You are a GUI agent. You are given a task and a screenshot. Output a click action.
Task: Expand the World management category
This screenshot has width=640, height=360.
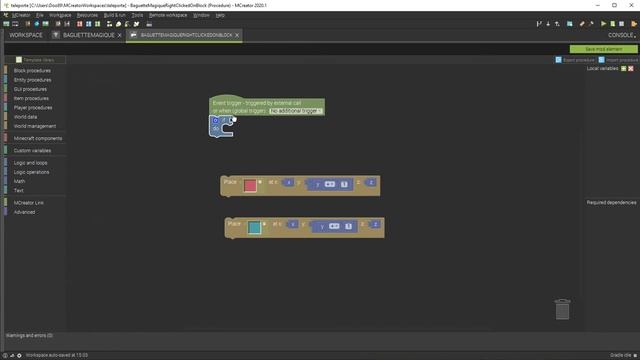tap(35, 126)
